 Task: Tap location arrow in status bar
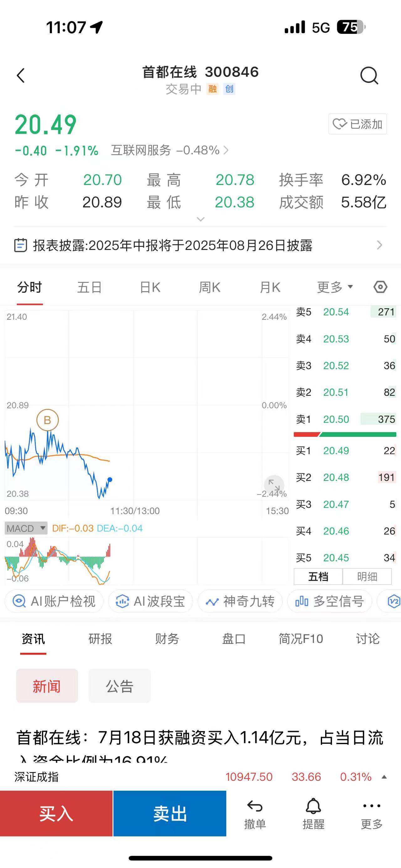pyautogui.click(x=96, y=27)
